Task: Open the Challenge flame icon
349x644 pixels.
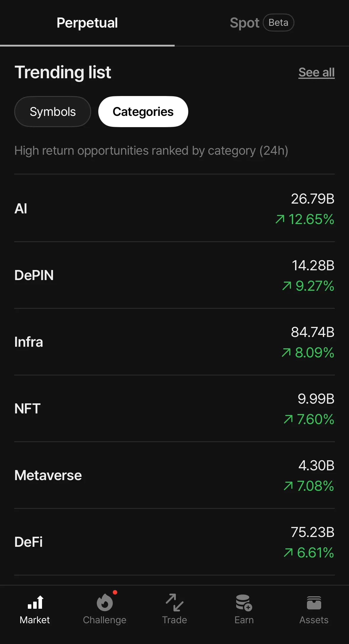Action: pyautogui.click(x=105, y=603)
